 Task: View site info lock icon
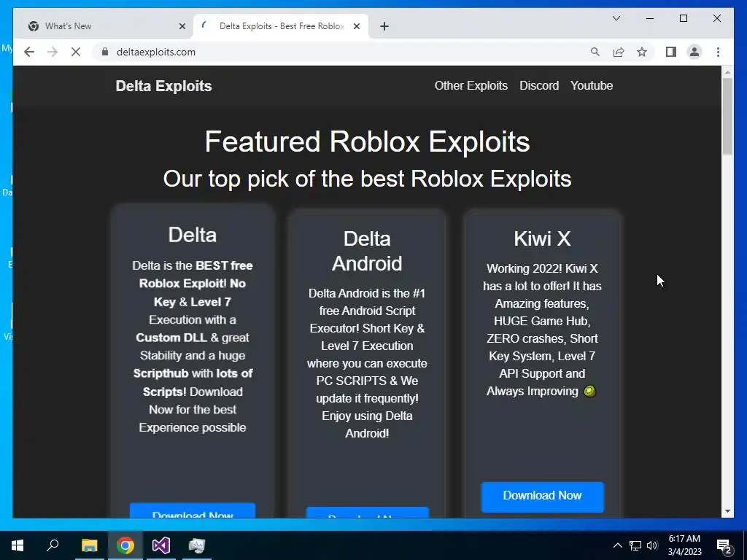105,52
